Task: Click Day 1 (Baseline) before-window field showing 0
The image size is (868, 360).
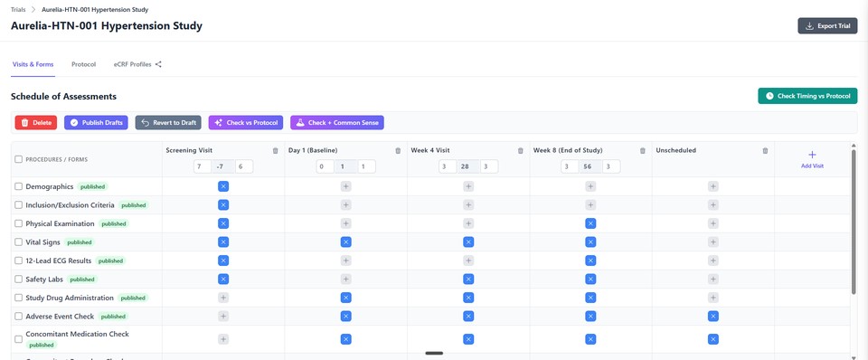Action: click(x=325, y=166)
